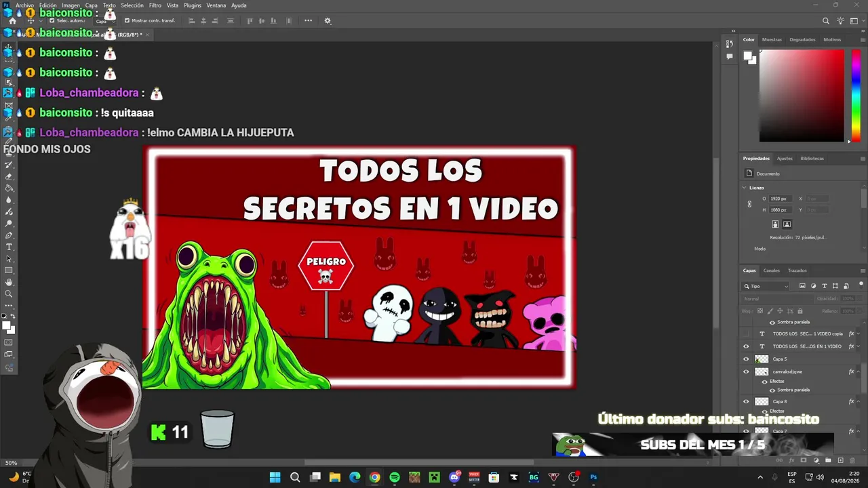
Task: Open the Selección menu
Action: point(132,5)
